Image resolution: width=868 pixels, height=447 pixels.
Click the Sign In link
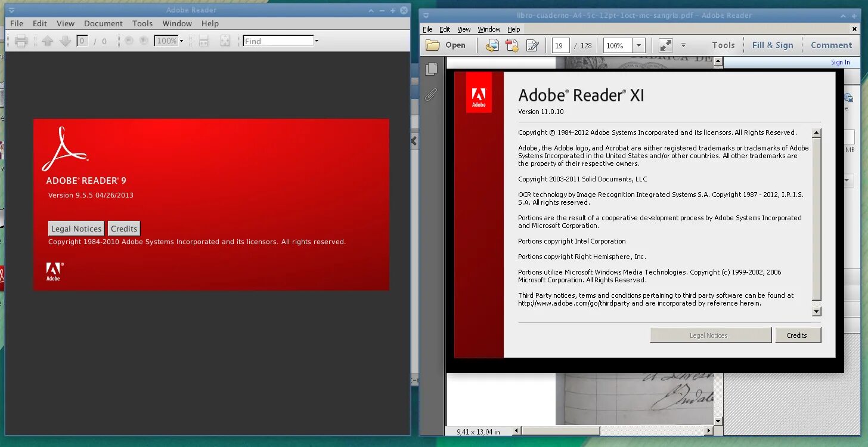click(840, 62)
